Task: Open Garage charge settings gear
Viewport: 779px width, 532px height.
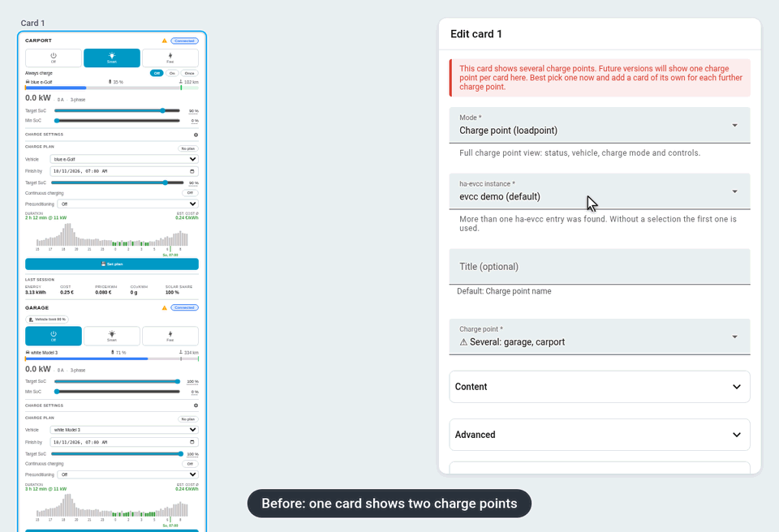Action: [x=196, y=405]
